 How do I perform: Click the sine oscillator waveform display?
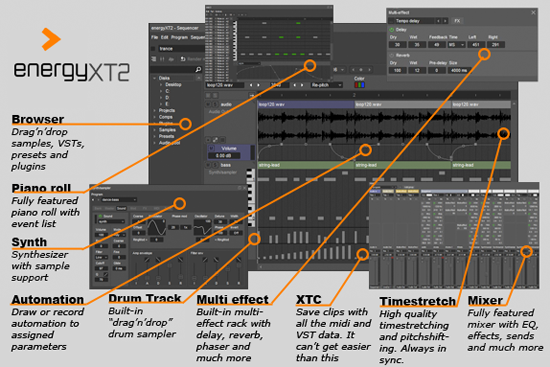pyautogui.click(x=157, y=227)
